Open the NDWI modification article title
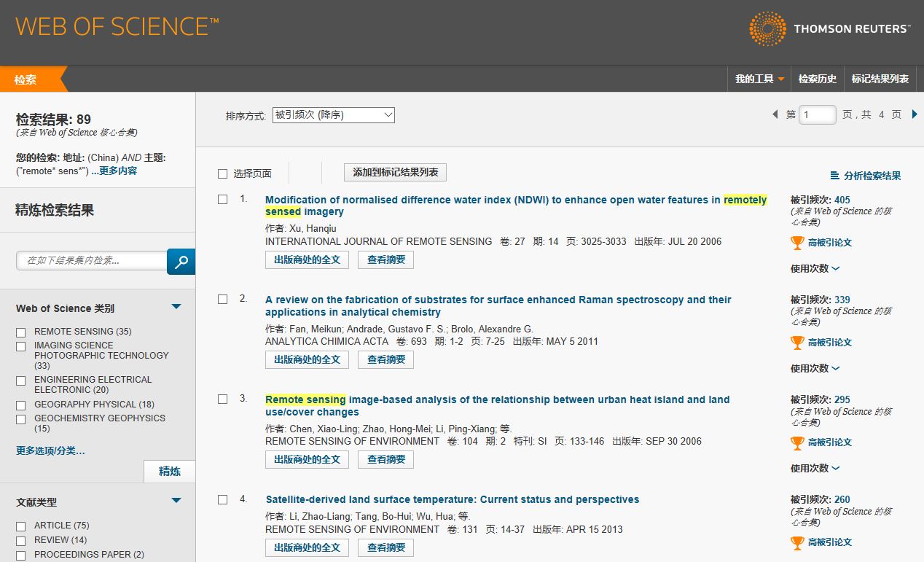The width and height of the screenshot is (924, 562). coord(516,206)
